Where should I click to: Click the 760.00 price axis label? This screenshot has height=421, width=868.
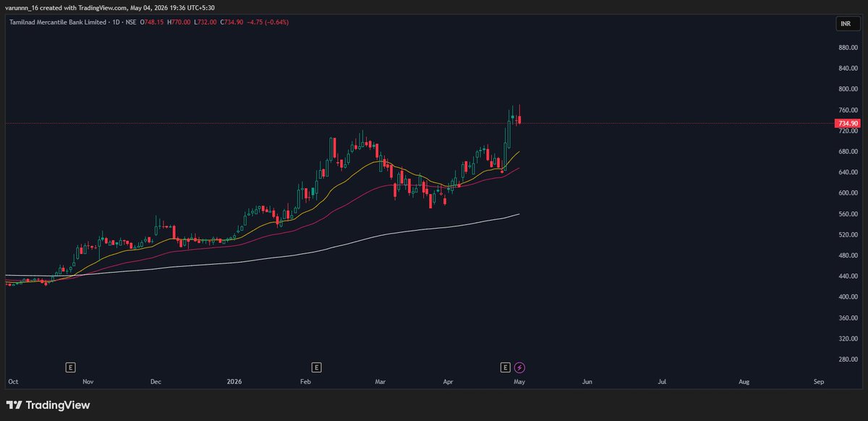[848, 111]
